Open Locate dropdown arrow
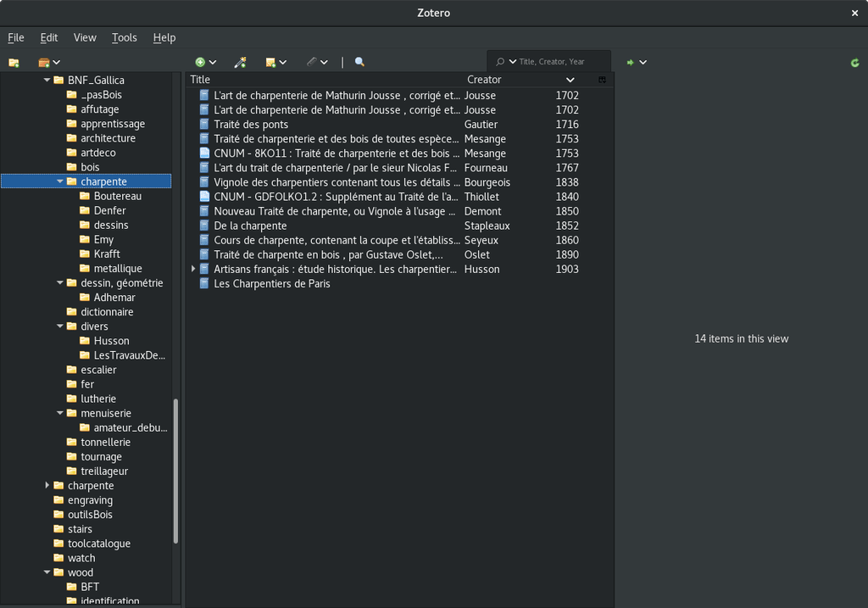Image resolution: width=868 pixels, height=608 pixels. point(643,63)
